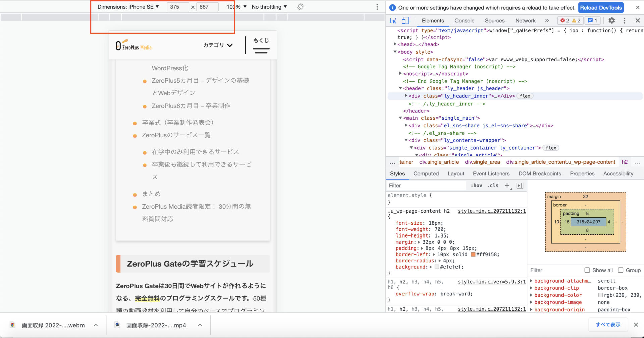Click the breadcrumb left ellipsis

coord(392,162)
